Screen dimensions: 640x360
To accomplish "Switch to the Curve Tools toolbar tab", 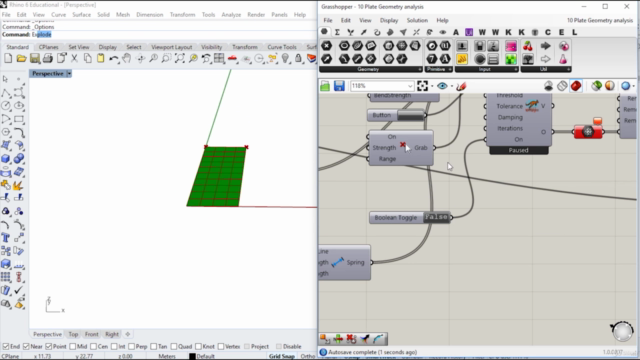I will pyautogui.click(x=282, y=47).
